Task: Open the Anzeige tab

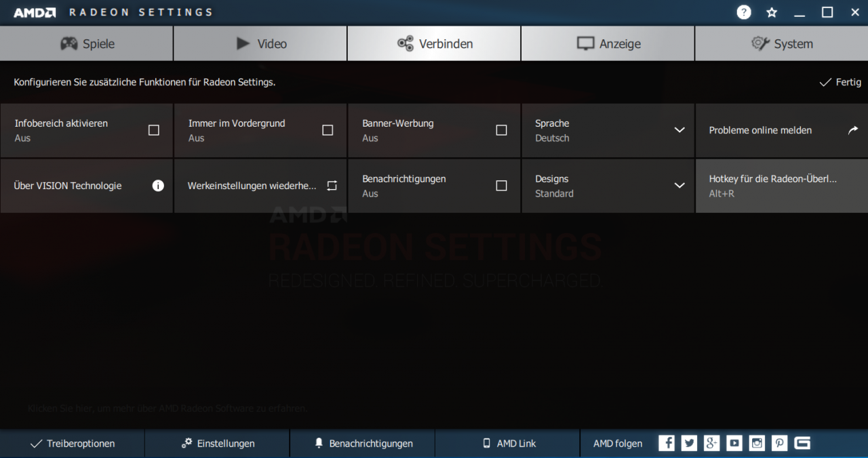Action: [x=608, y=43]
